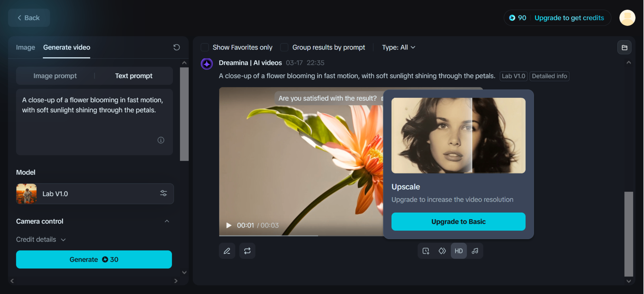Toggle HD resolution for the video
The height and width of the screenshot is (294, 644).
coord(458,250)
